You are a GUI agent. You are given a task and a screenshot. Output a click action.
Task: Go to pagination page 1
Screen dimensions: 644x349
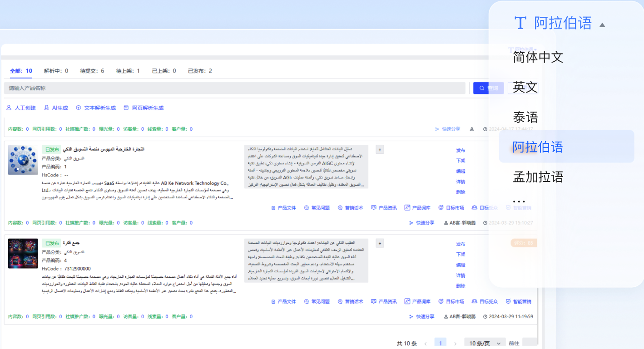(x=441, y=343)
